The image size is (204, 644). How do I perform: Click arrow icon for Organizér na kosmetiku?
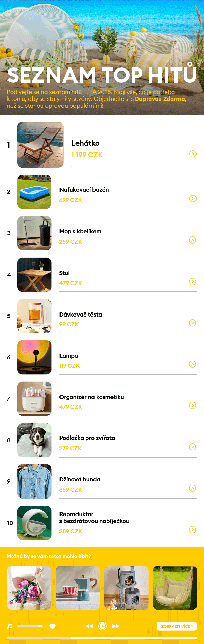coord(193,405)
